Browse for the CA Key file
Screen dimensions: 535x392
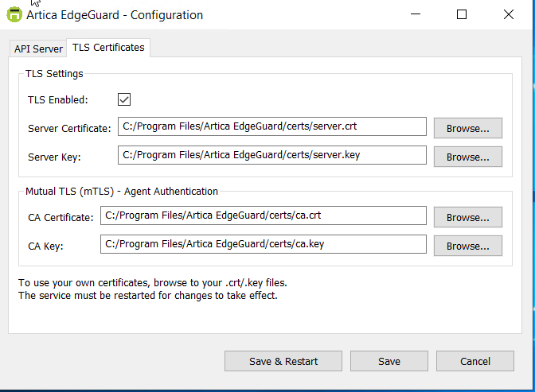pyautogui.click(x=468, y=246)
